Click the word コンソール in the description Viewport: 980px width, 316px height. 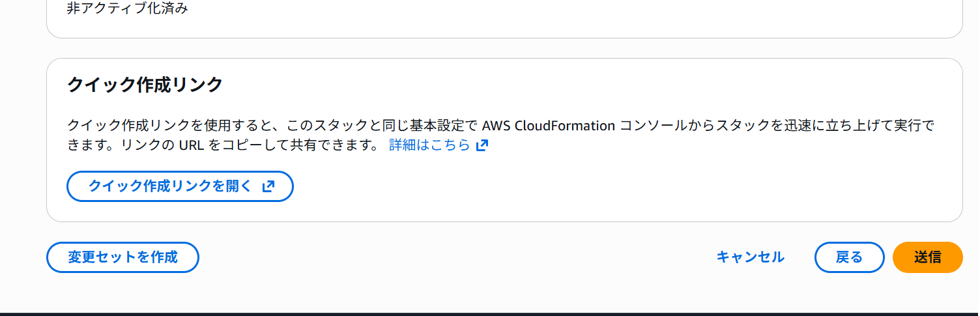pyautogui.click(x=652, y=125)
